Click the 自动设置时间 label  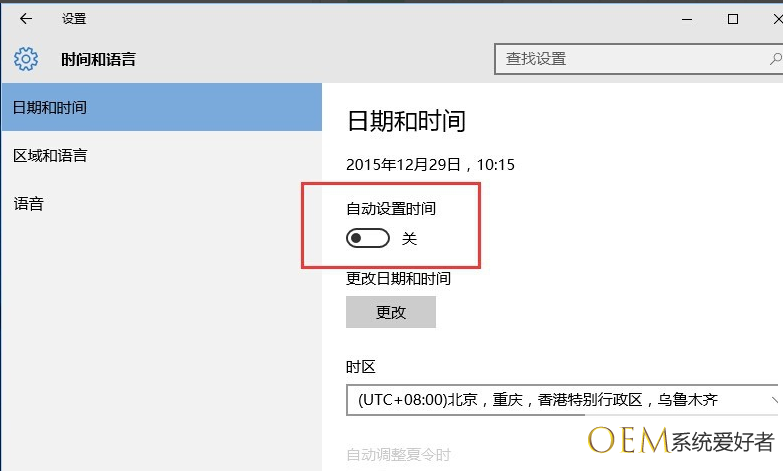[391, 209]
